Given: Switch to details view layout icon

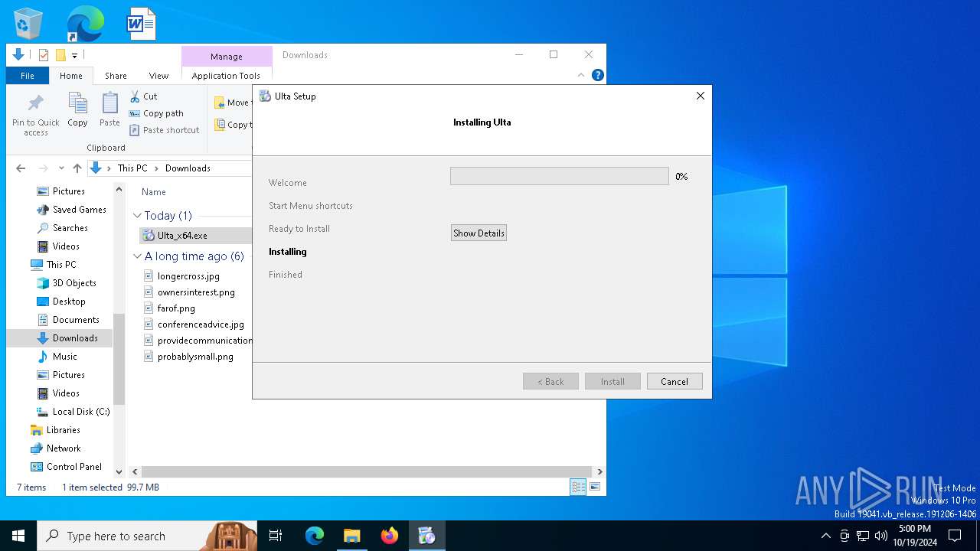Looking at the screenshot, I should click(x=578, y=487).
